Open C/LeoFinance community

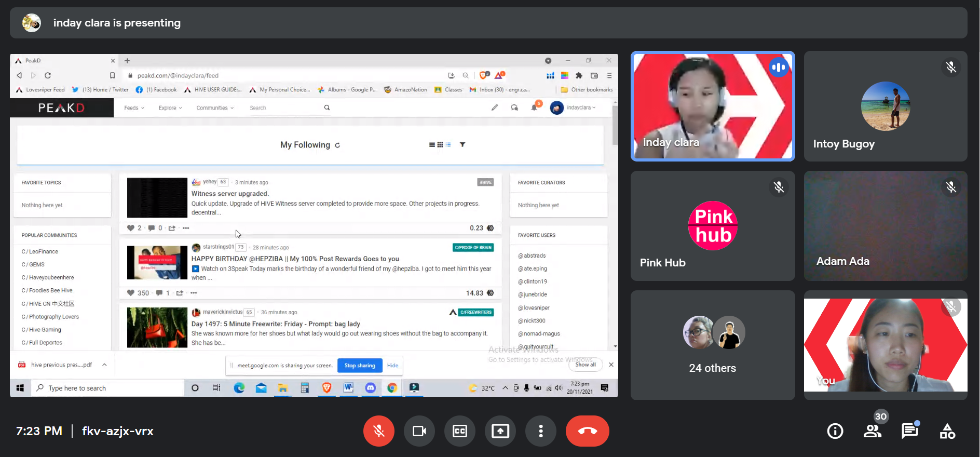tap(40, 251)
